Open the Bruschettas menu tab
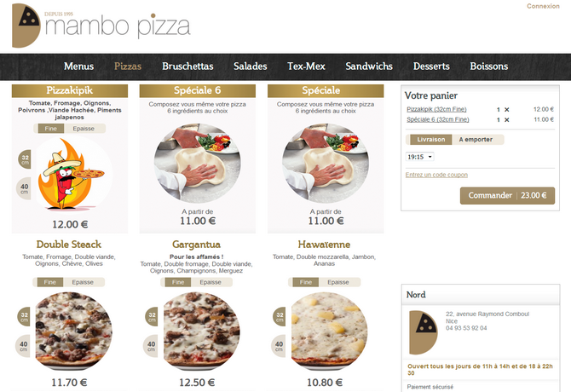571x392 pixels. pyautogui.click(x=187, y=66)
